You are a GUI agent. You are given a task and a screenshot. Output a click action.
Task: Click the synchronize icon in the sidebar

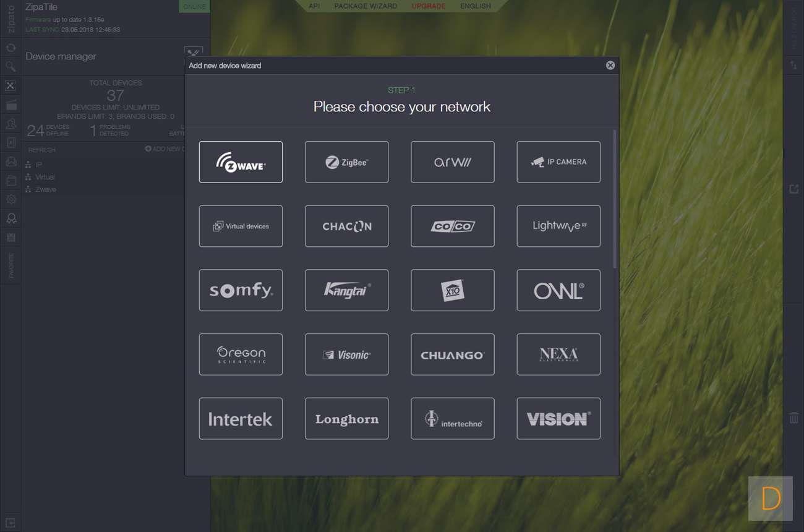[11, 48]
